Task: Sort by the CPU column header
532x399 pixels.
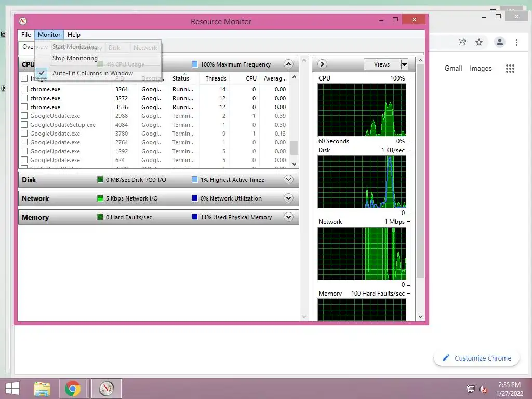Action: click(245, 78)
